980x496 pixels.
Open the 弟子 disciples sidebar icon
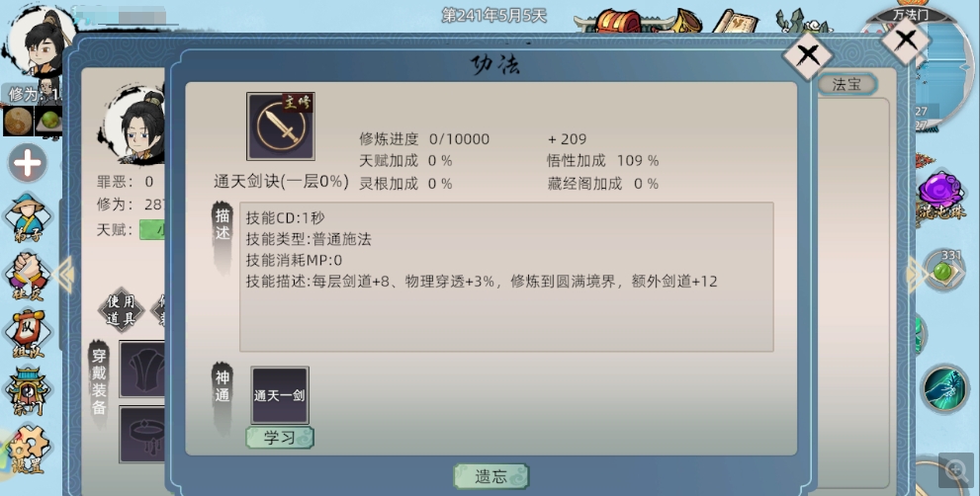pos(27,217)
